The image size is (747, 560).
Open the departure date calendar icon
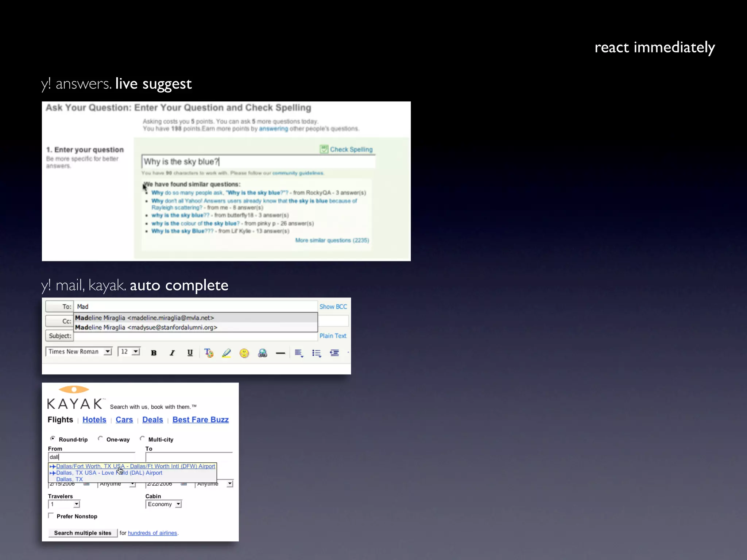pyautogui.click(x=86, y=484)
